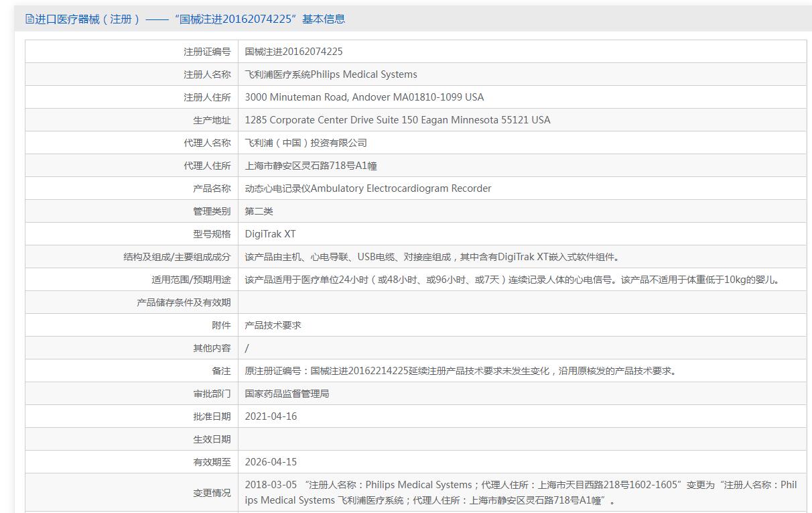Select 飞利浦医疗系统Philips Medical Systems value

coord(331,74)
